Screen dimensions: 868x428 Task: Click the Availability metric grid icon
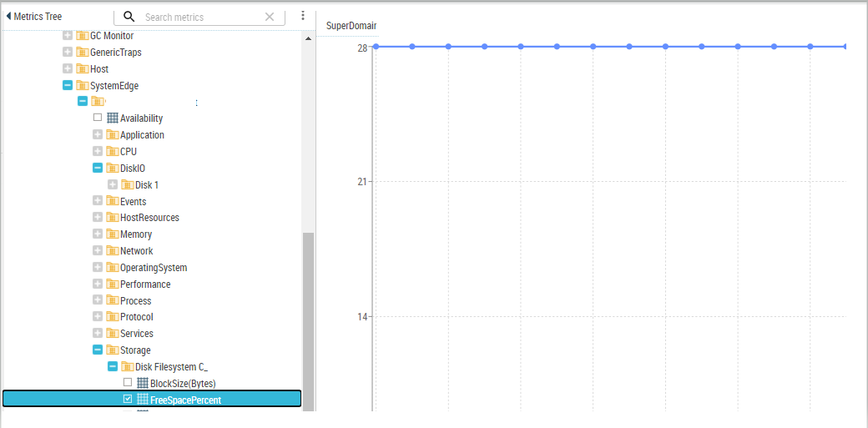(x=113, y=118)
